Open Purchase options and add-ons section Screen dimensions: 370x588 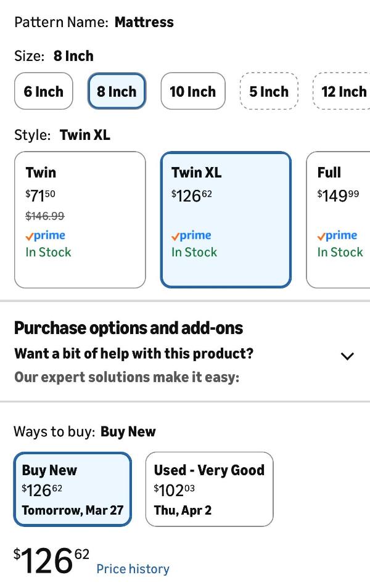128,328
